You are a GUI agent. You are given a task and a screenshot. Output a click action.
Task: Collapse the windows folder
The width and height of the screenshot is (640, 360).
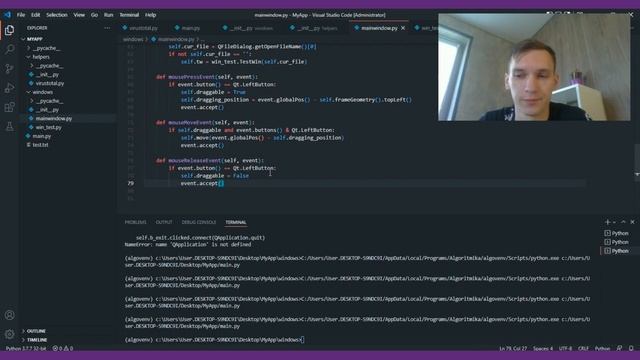pos(39,92)
